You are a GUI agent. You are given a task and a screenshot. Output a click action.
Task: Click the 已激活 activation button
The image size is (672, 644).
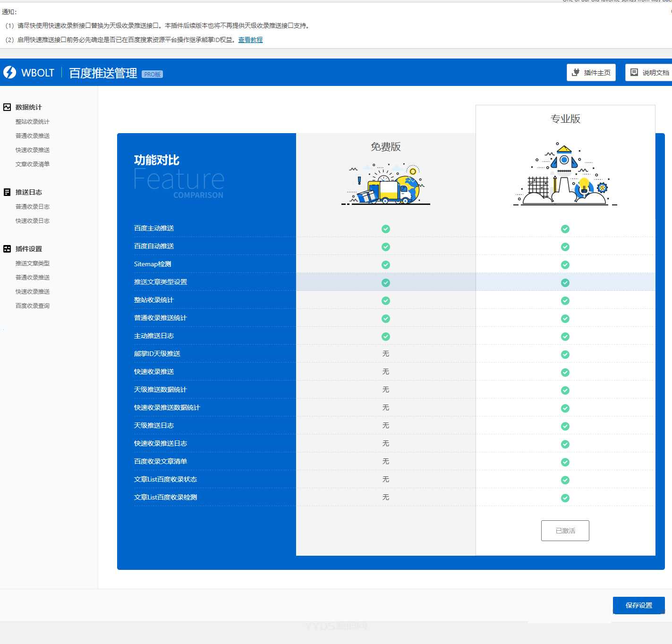(565, 531)
